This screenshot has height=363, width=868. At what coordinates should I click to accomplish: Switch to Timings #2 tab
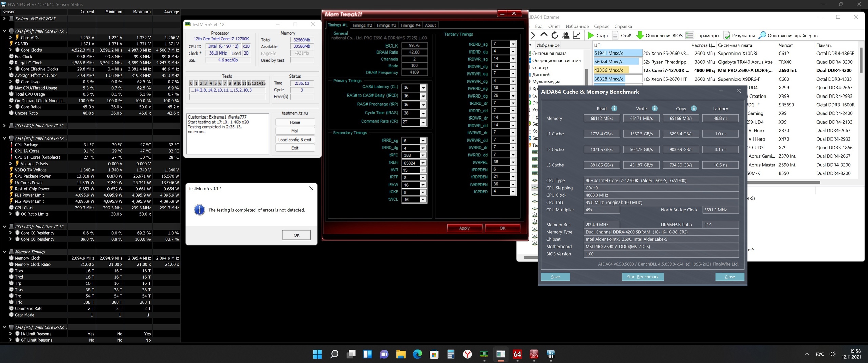(x=362, y=25)
